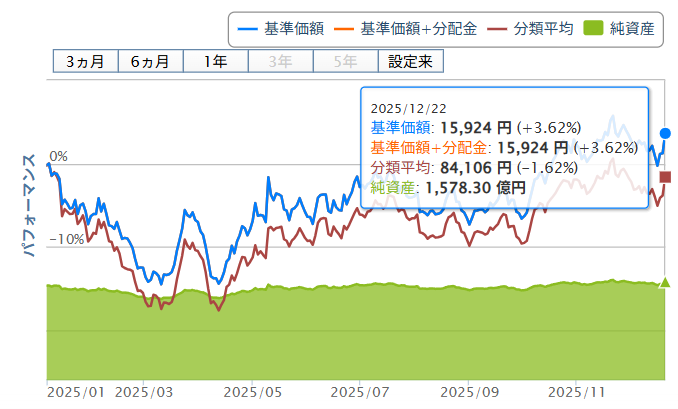Screen dimensions: 678x409
Task: Click the 2025/01 x-axis label
Action: coord(74,393)
